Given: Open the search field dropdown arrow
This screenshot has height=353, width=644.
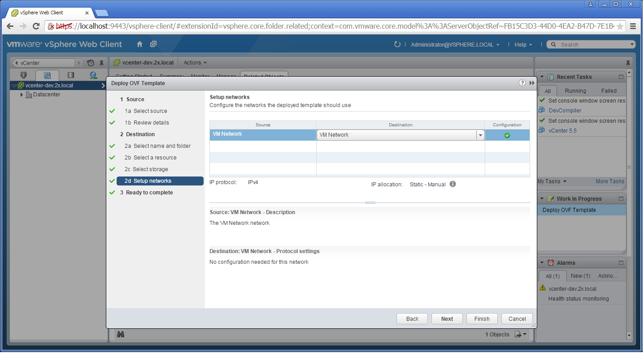Looking at the screenshot, I should coord(632,44).
